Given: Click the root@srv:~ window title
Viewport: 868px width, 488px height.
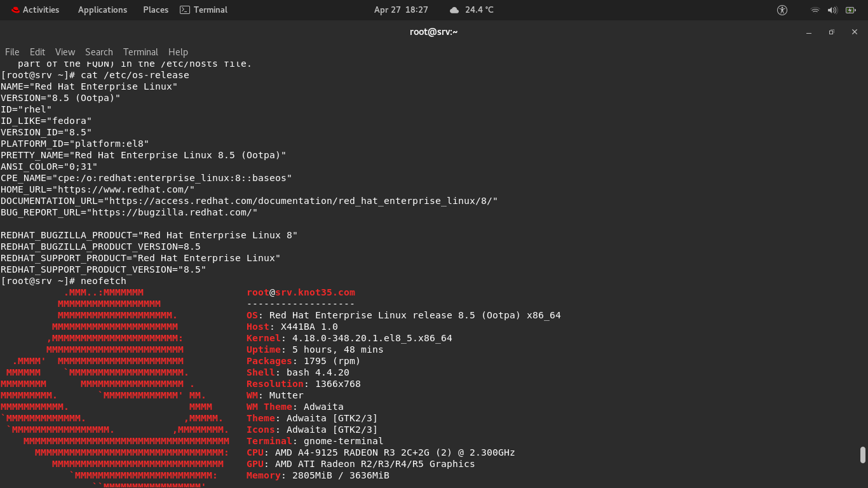Looking at the screenshot, I should tap(434, 32).
